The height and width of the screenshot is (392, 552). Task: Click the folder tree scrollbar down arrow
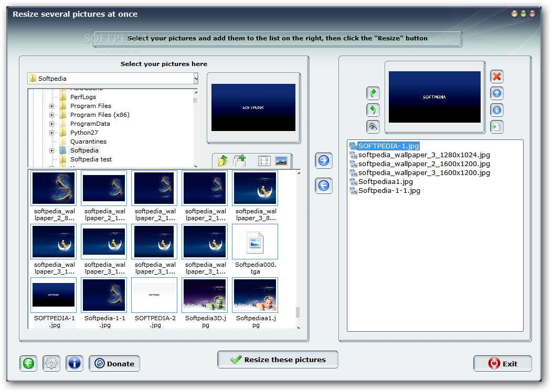click(x=196, y=166)
